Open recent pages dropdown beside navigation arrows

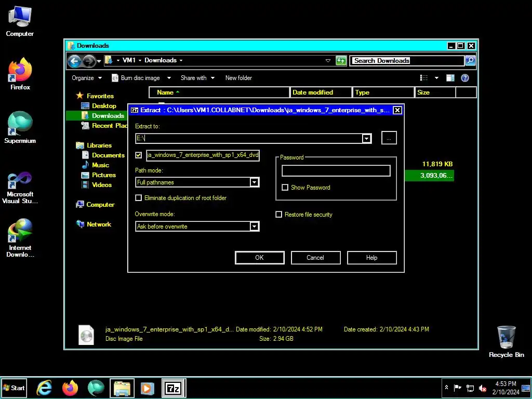click(x=99, y=61)
